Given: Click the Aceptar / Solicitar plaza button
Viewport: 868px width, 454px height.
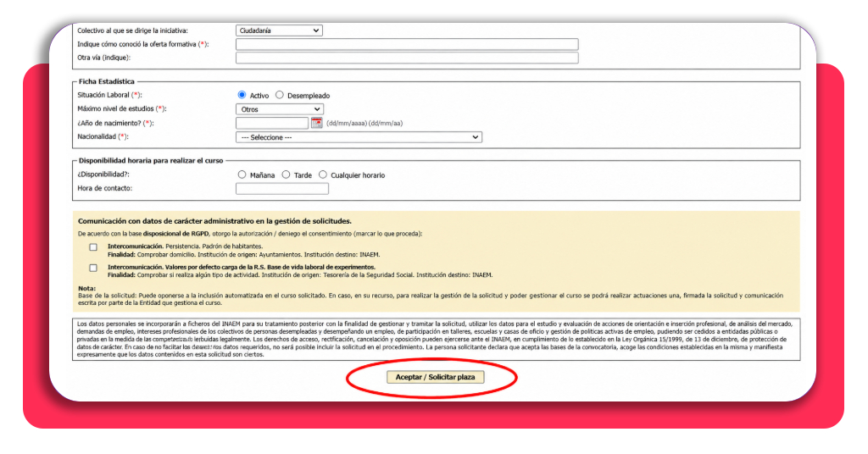Looking at the screenshot, I should 435,377.
